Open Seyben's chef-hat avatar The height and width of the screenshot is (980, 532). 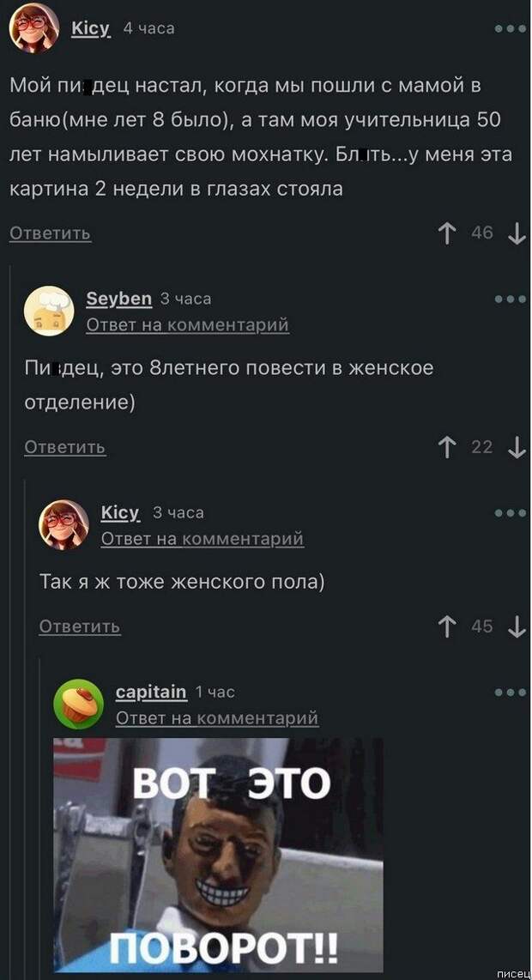50,312
